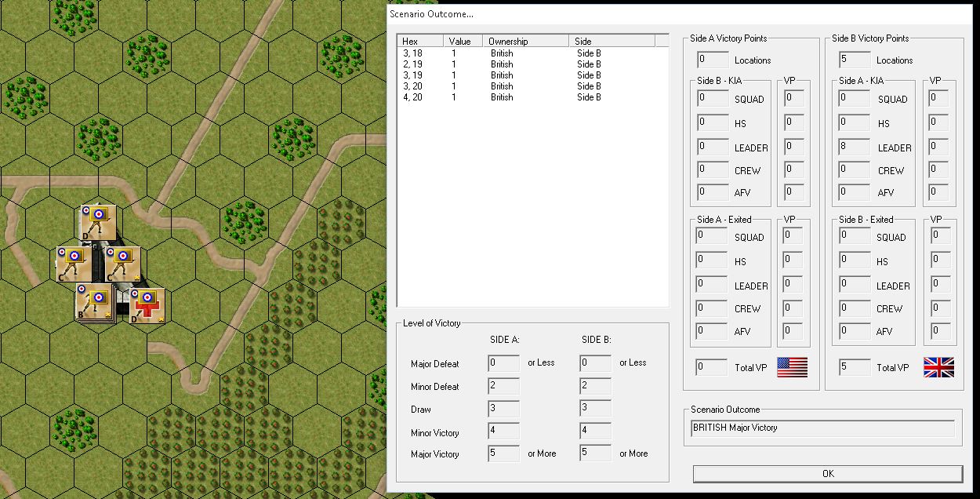The height and width of the screenshot is (499, 980).
Task: Sort by the Value column header
Action: [x=463, y=41]
